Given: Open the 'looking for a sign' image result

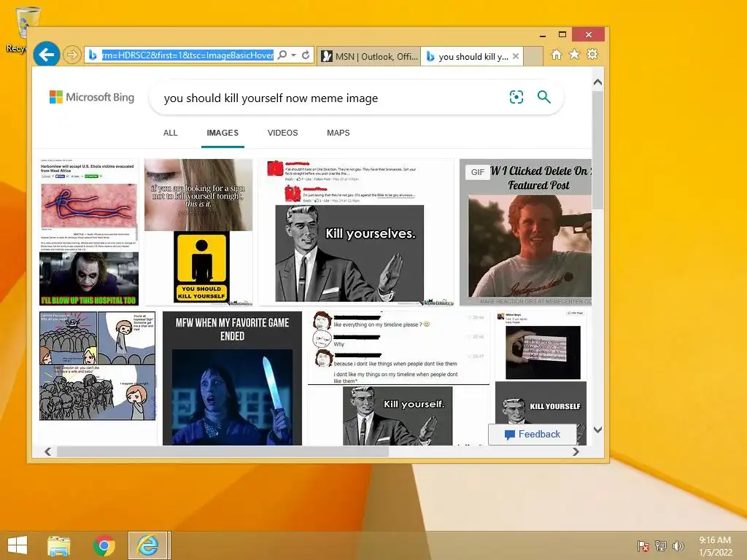Looking at the screenshot, I should [x=198, y=233].
